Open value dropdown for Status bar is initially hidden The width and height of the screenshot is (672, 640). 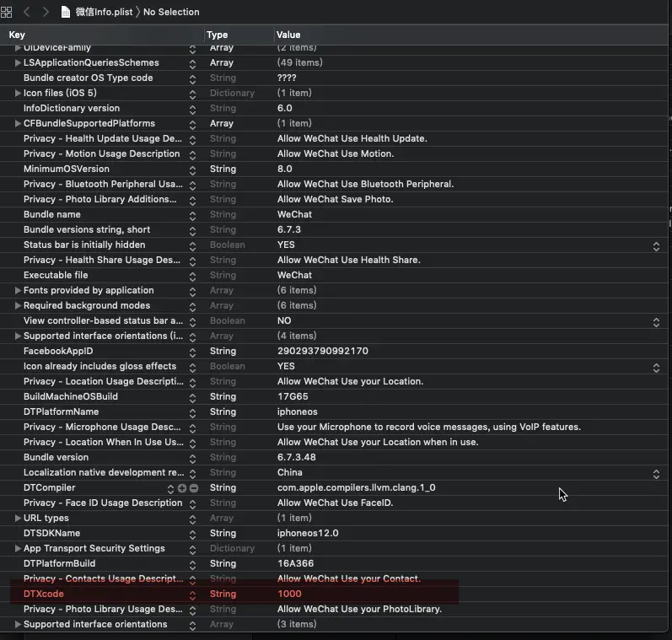coord(656,246)
